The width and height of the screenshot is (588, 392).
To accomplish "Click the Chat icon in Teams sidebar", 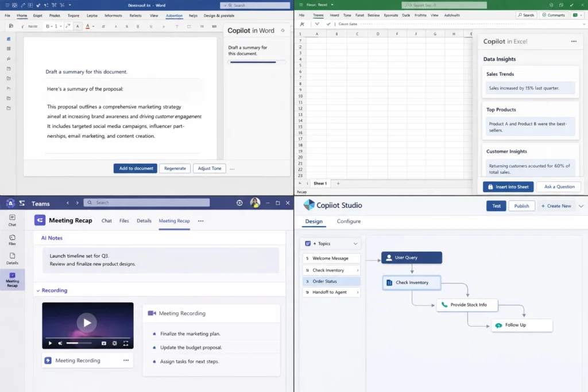I will [x=12, y=218].
